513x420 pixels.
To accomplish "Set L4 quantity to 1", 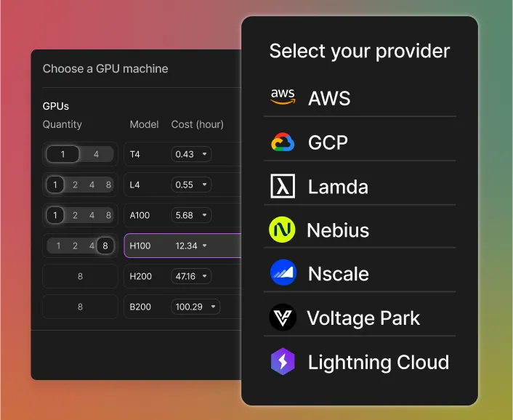I will [x=55, y=185].
